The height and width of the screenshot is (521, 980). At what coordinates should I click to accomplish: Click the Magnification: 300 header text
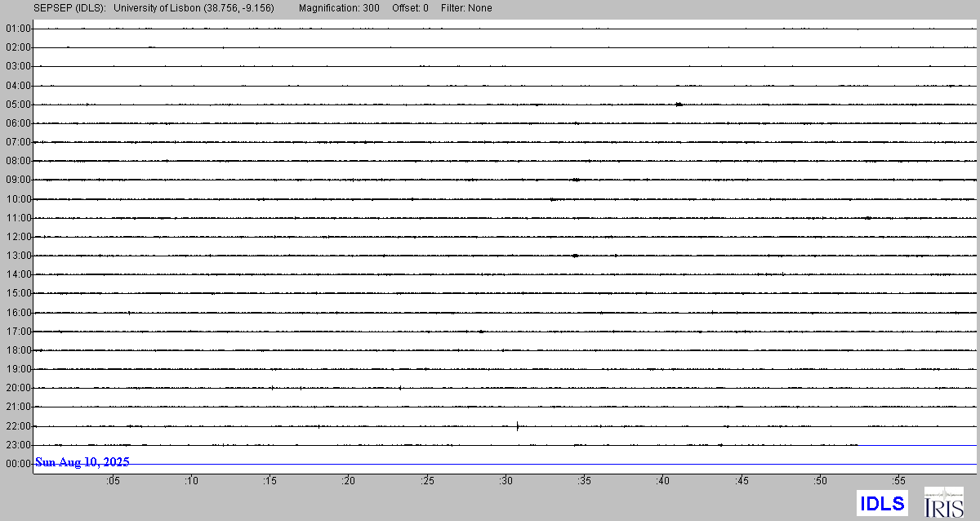(341, 8)
